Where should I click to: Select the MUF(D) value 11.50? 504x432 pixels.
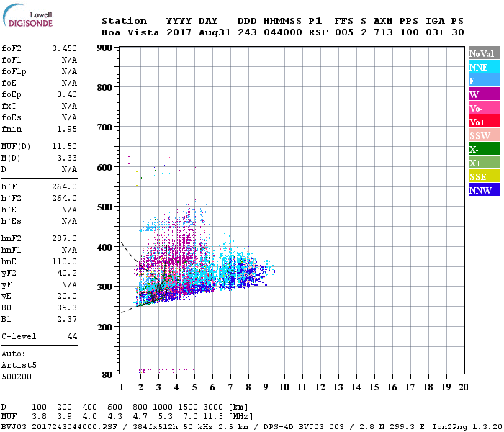click(x=64, y=146)
